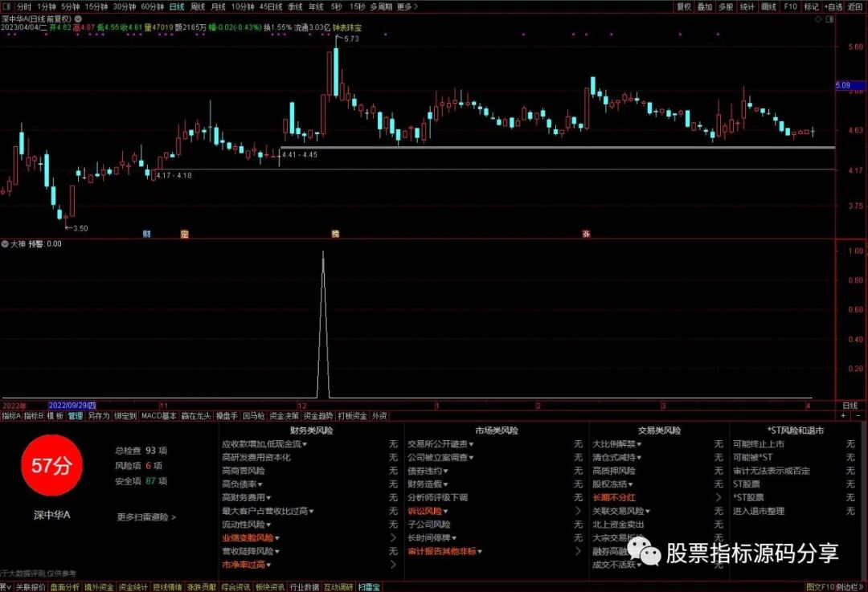Screen dimensions: 868x592
Task: Click 图文F10 at bottom right
Action: point(820,587)
